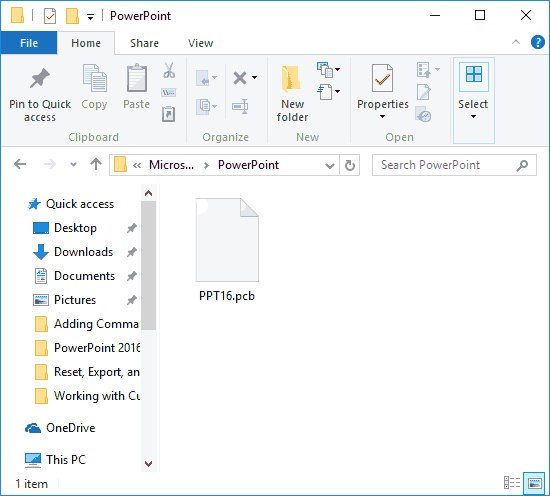Viewport: 550px width, 496px height.
Task: Click the navigation pane scroll down arrow
Action: [x=148, y=464]
